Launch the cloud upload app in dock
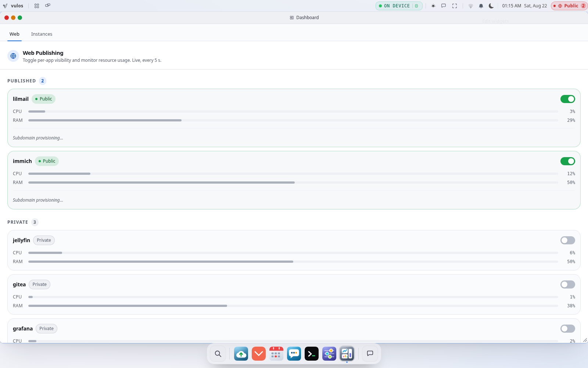Image resolution: width=588 pixels, height=368 pixels. click(x=241, y=354)
